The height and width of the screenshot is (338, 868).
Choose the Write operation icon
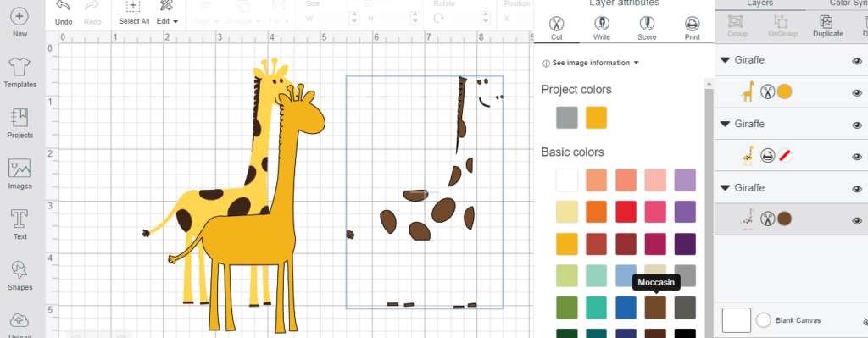(602, 28)
